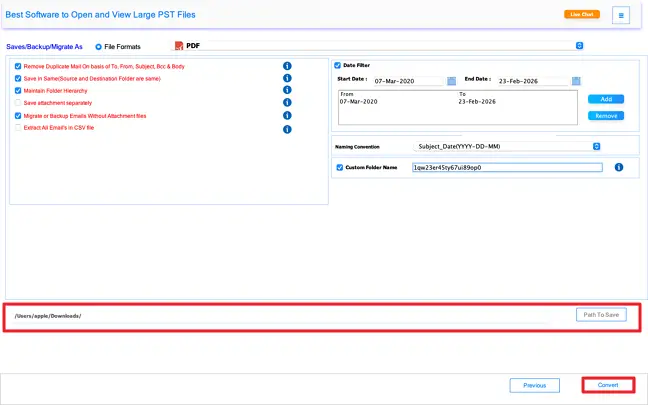648x405 pixels.
Task: Open the hamburger menu at top right
Action: 621,15
